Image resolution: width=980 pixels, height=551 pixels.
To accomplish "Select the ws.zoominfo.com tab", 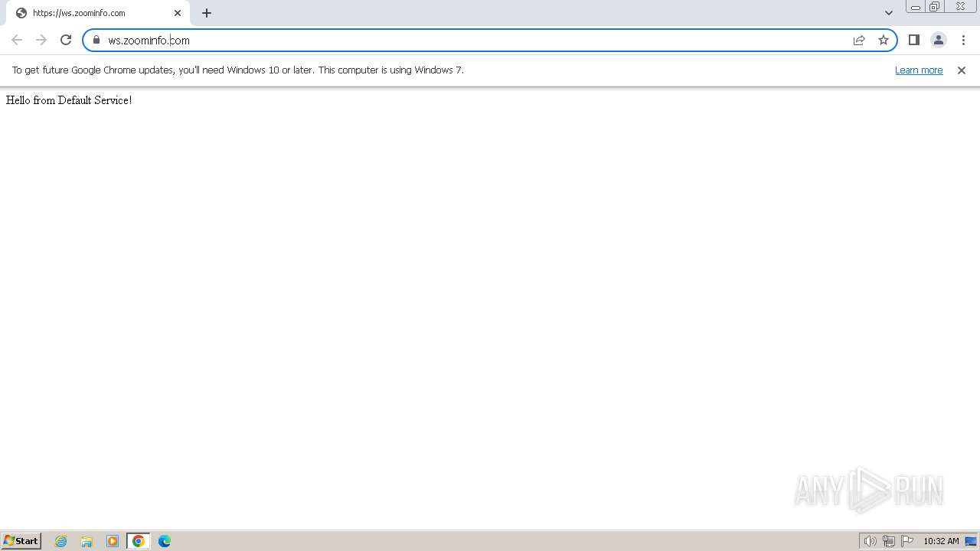I will pyautogui.click(x=98, y=13).
